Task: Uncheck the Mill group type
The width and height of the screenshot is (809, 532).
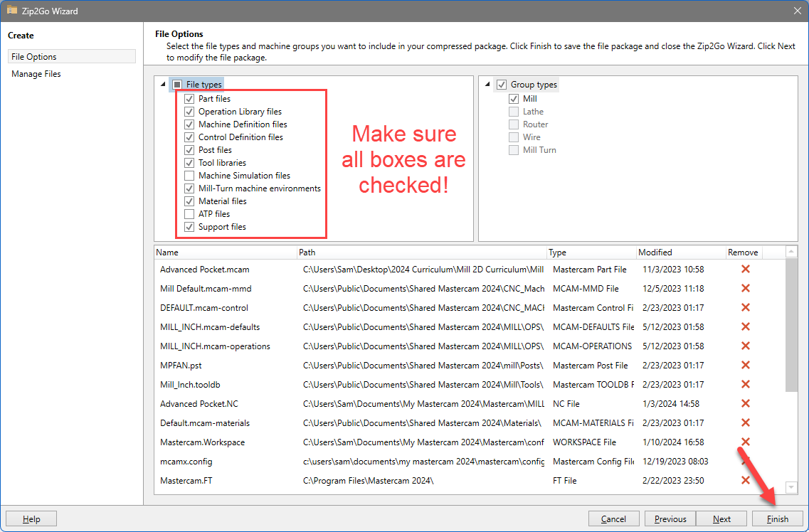Action: 514,98
